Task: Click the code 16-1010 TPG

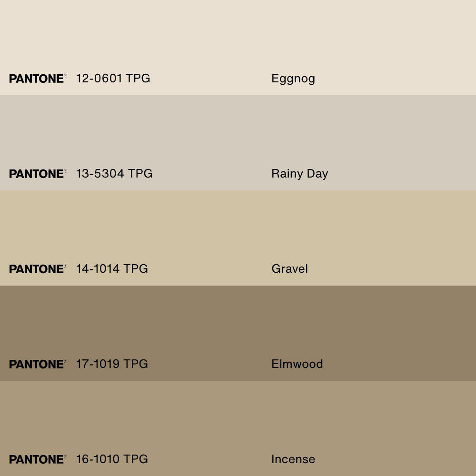Action: pos(112,459)
